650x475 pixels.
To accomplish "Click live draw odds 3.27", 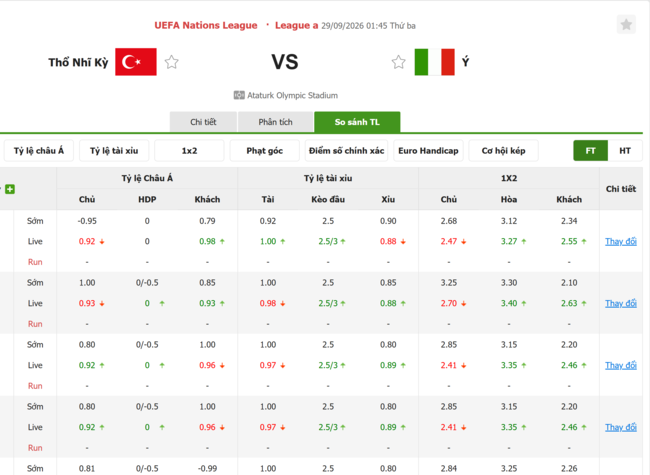I will point(509,241).
